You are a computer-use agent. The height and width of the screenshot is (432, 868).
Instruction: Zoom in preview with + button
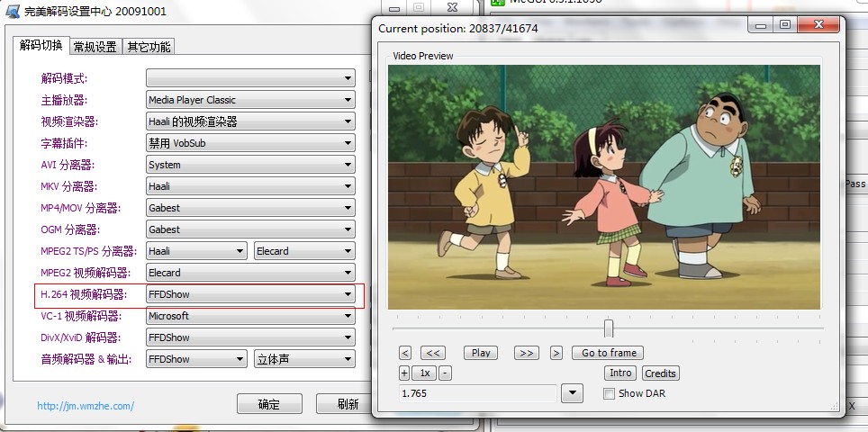pyautogui.click(x=404, y=373)
